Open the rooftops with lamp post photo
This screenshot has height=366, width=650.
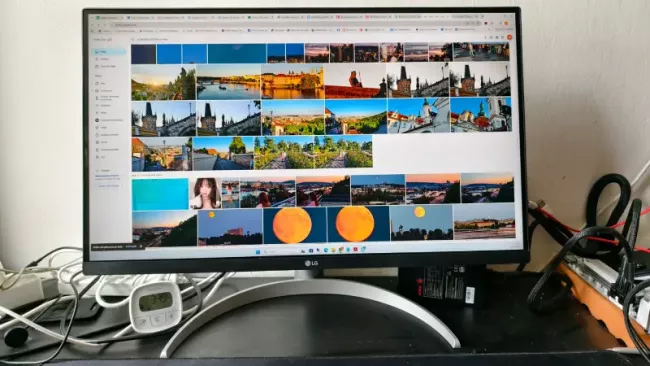coord(162,154)
